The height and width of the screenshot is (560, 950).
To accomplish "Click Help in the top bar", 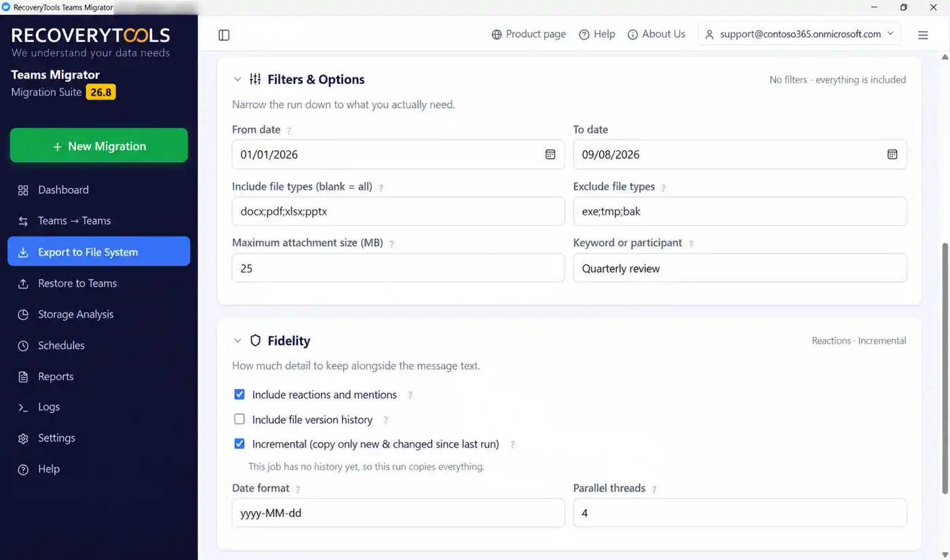I will coord(596,34).
